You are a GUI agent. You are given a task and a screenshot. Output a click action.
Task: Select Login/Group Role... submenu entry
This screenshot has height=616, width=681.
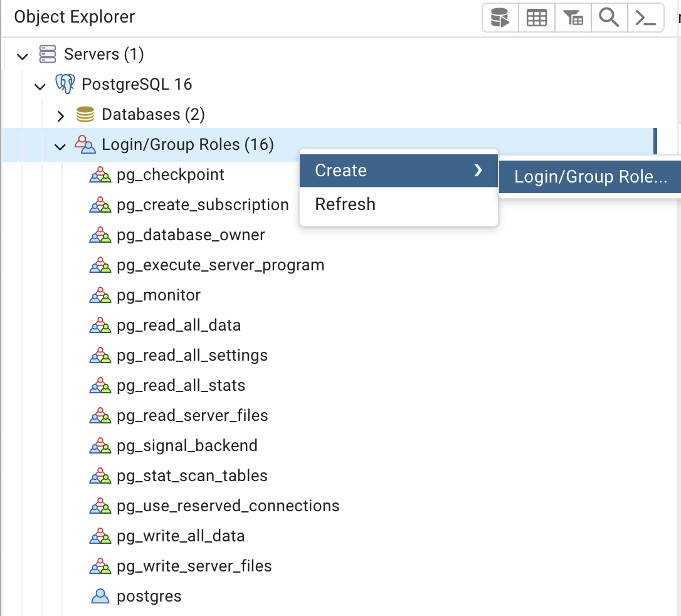[x=590, y=177]
